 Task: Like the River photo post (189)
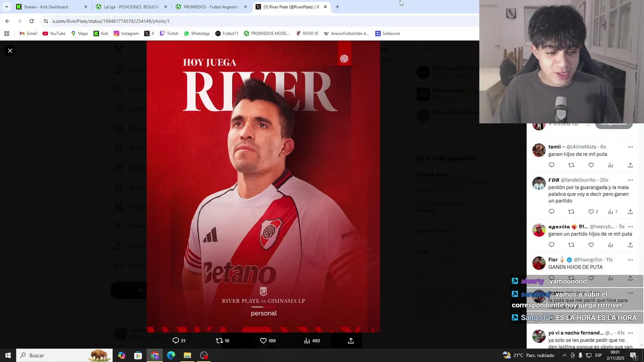pyautogui.click(x=267, y=341)
